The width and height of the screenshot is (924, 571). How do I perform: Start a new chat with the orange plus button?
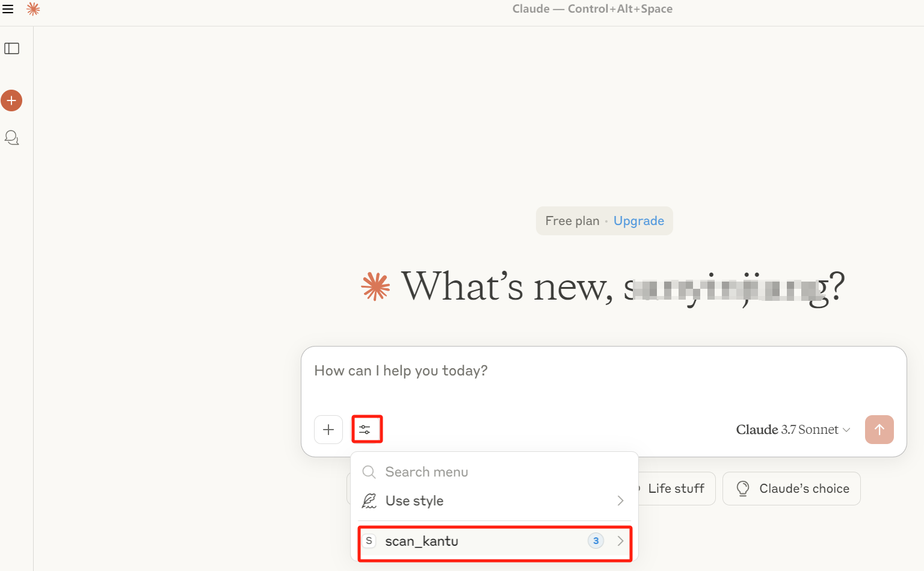[11, 100]
